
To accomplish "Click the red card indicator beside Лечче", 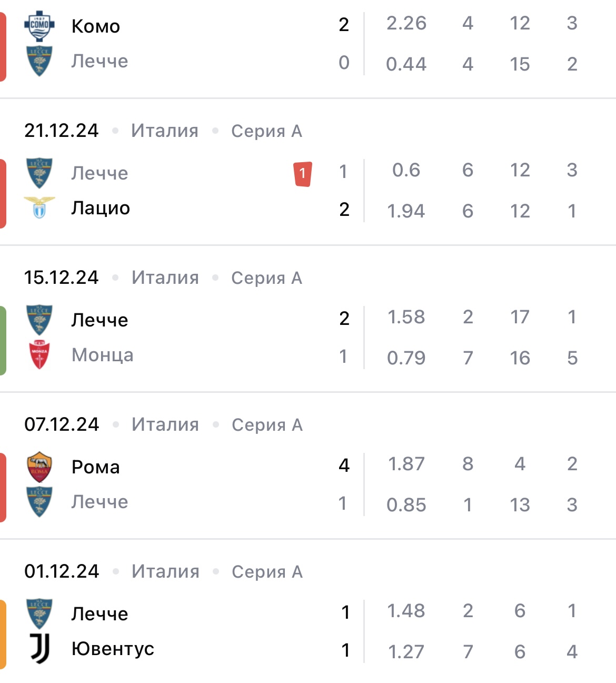I will tap(303, 174).
